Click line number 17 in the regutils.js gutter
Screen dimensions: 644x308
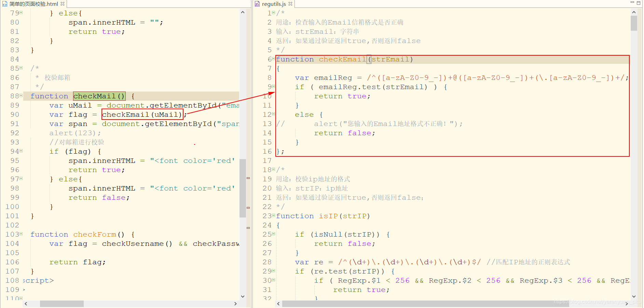pos(267,160)
